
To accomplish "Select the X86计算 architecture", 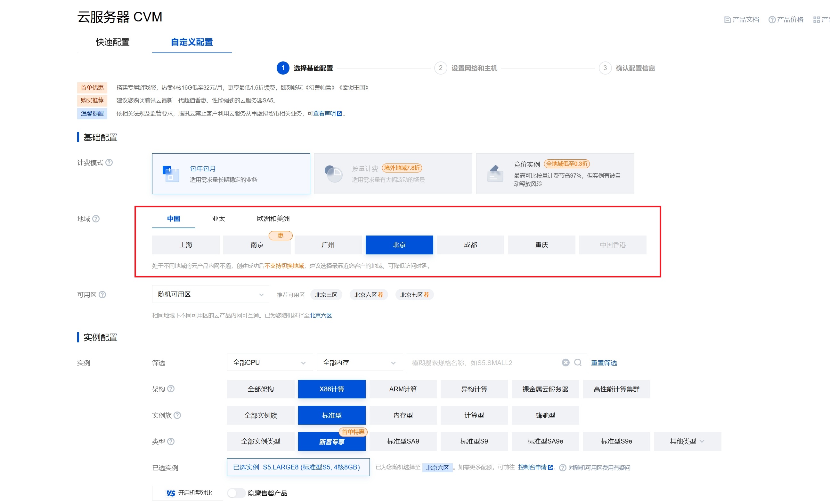I will [332, 389].
